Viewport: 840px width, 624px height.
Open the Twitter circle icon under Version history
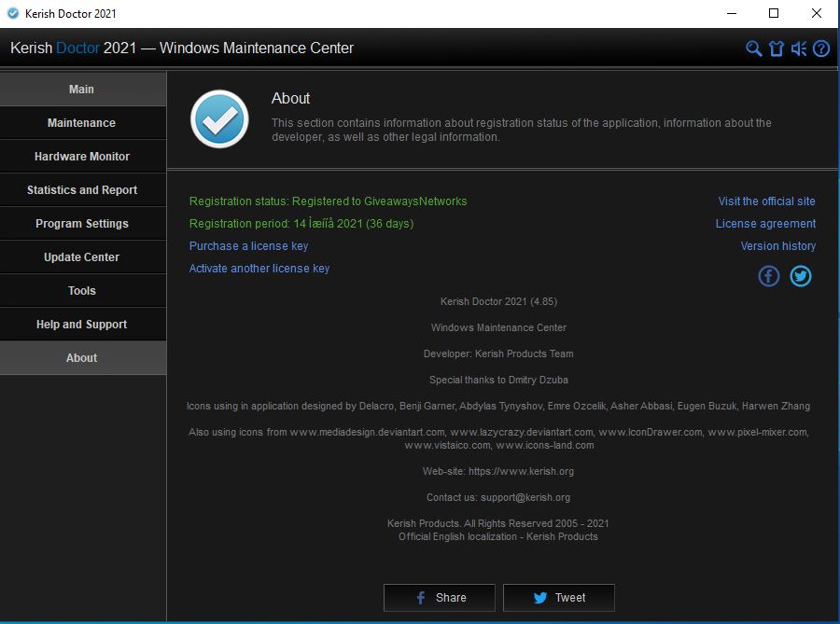[x=801, y=276]
